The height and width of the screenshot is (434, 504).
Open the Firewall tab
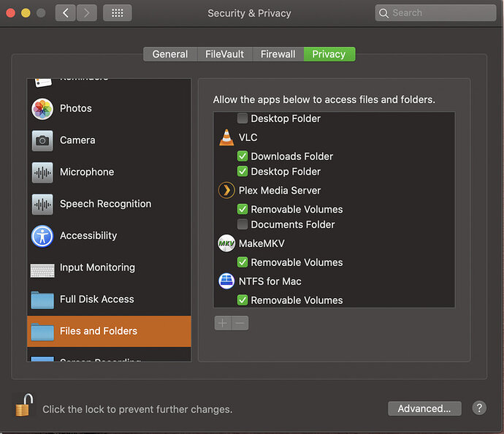coord(278,54)
